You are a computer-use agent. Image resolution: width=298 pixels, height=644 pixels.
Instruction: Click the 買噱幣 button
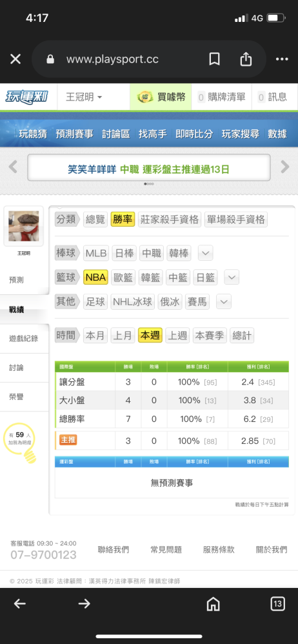coord(161,97)
